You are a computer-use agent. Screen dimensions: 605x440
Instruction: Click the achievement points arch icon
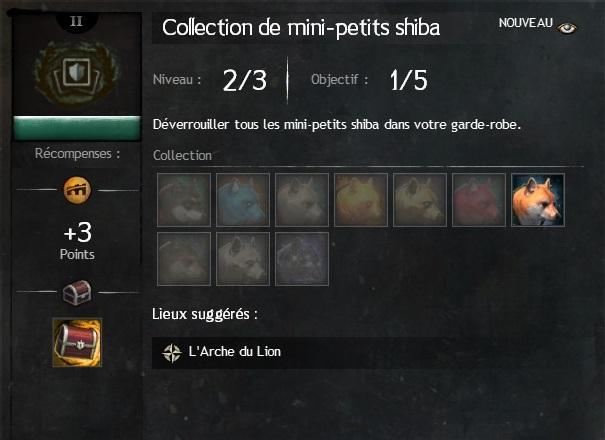pos(77,190)
